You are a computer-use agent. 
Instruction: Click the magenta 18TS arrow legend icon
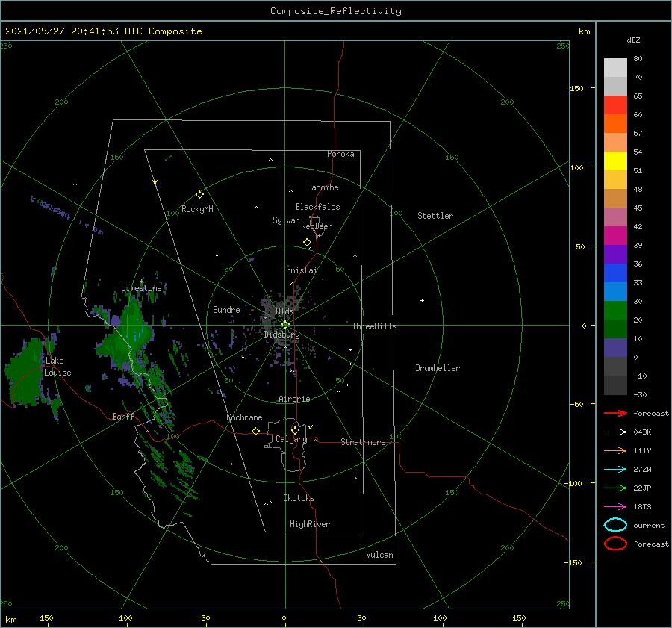(615, 507)
